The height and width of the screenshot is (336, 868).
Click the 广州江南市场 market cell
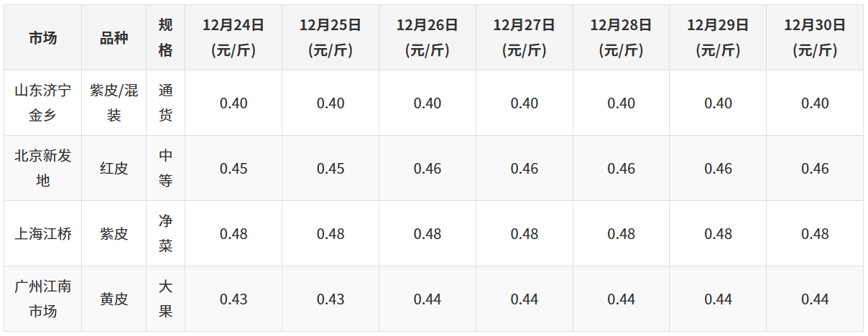pyautogui.click(x=43, y=299)
